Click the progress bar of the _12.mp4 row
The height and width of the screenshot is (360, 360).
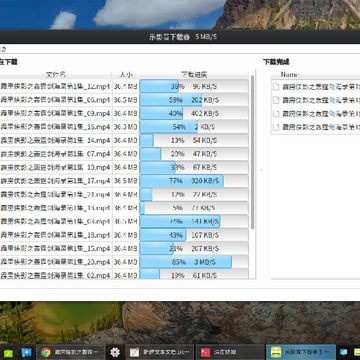(194, 86)
